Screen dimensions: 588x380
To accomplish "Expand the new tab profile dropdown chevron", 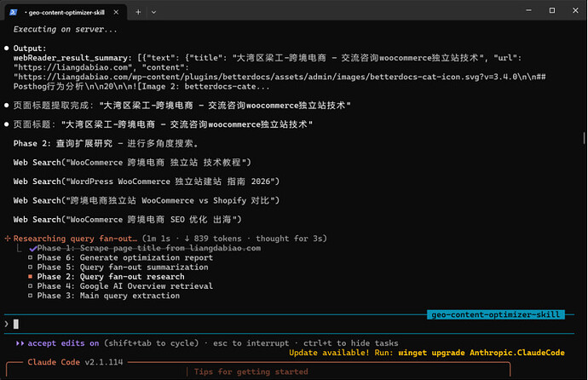I will tap(153, 13).
